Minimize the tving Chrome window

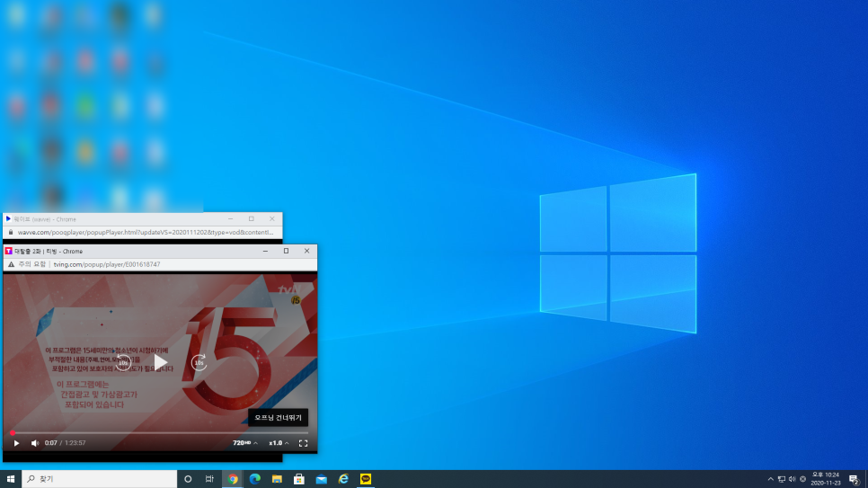tap(265, 251)
